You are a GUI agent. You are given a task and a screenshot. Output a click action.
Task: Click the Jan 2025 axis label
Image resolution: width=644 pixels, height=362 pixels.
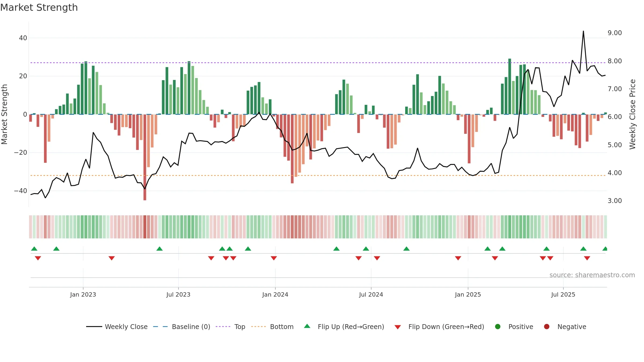[468, 294]
